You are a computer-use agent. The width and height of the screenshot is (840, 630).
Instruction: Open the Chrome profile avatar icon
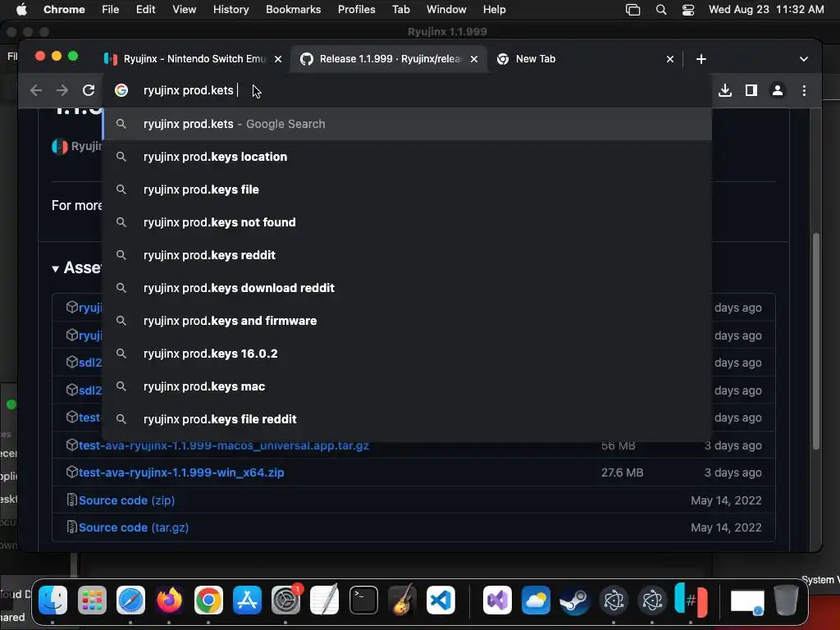[778, 90]
